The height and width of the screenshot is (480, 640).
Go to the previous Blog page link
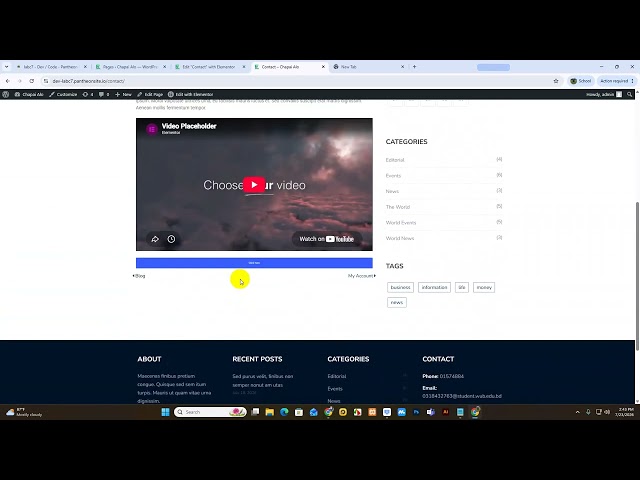pyautogui.click(x=139, y=276)
